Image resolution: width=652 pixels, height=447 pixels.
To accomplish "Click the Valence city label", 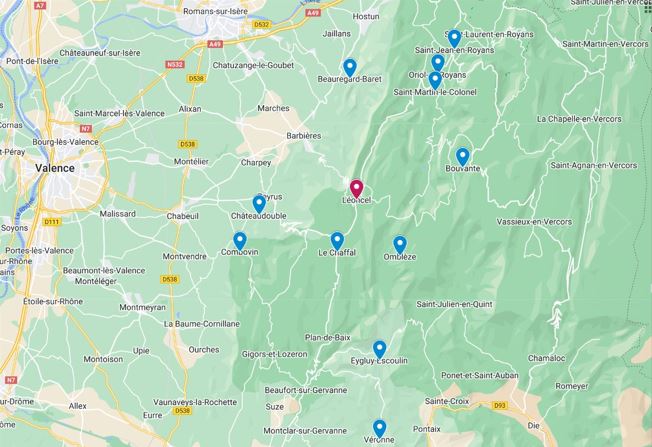I will [55, 168].
